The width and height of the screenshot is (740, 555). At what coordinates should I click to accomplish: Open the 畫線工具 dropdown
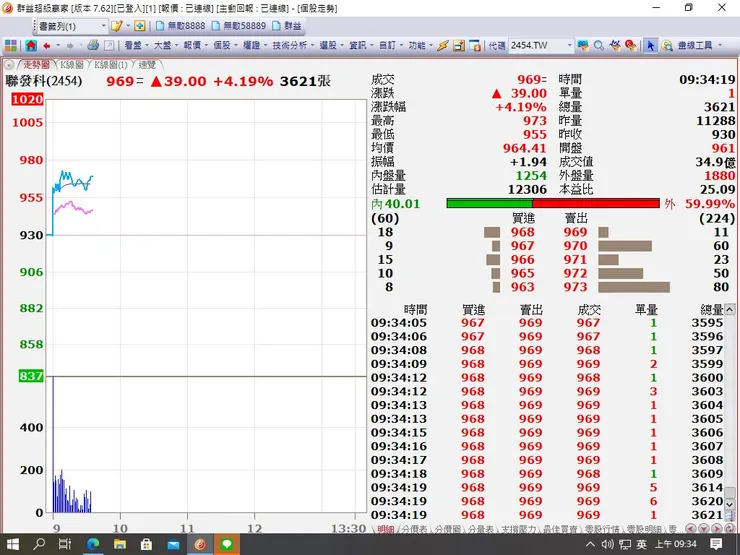tap(699, 46)
